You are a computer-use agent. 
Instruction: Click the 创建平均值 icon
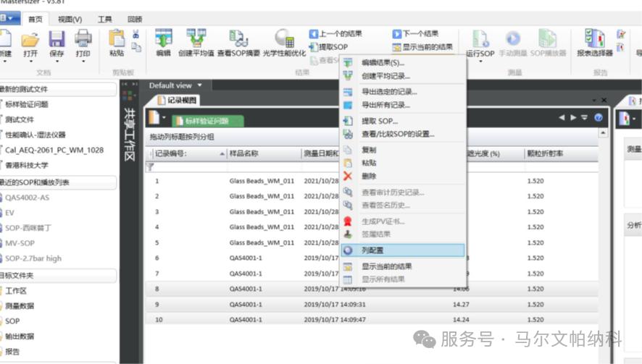point(196,38)
